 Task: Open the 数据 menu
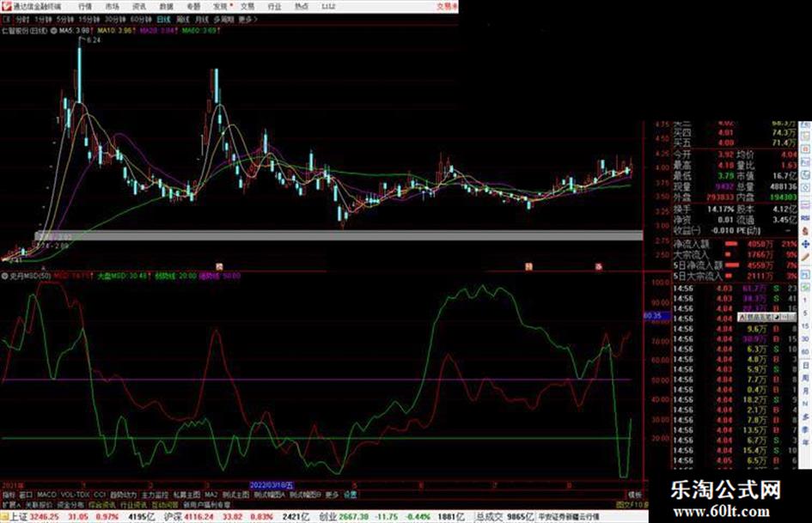click(x=166, y=7)
